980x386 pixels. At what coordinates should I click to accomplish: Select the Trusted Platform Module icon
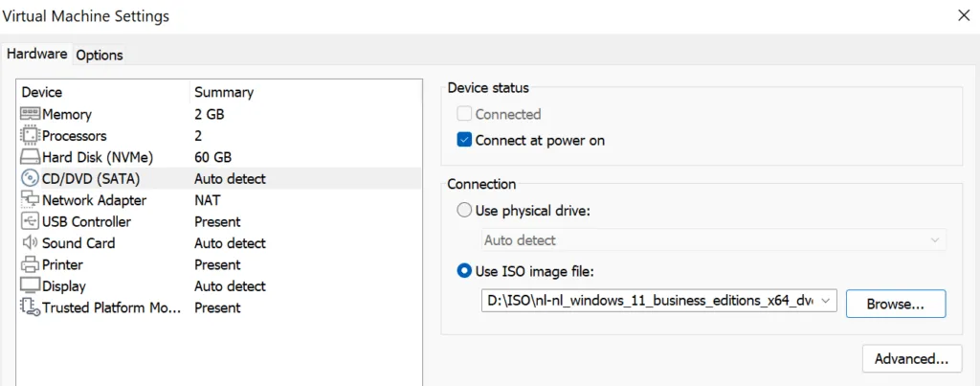click(30, 307)
